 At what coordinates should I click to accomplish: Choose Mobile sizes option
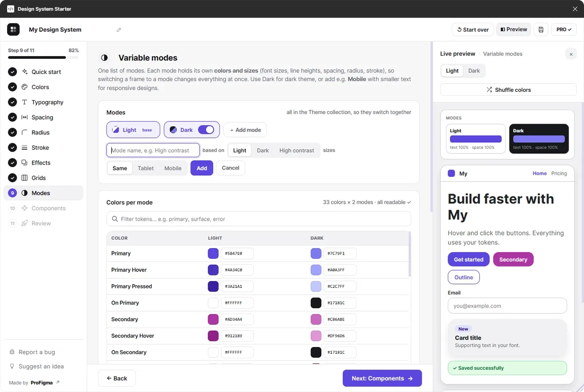(x=173, y=168)
